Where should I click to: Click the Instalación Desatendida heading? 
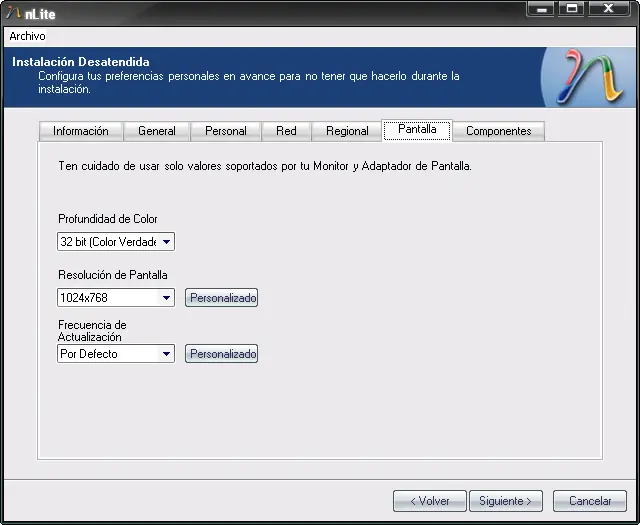click(81, 62)
